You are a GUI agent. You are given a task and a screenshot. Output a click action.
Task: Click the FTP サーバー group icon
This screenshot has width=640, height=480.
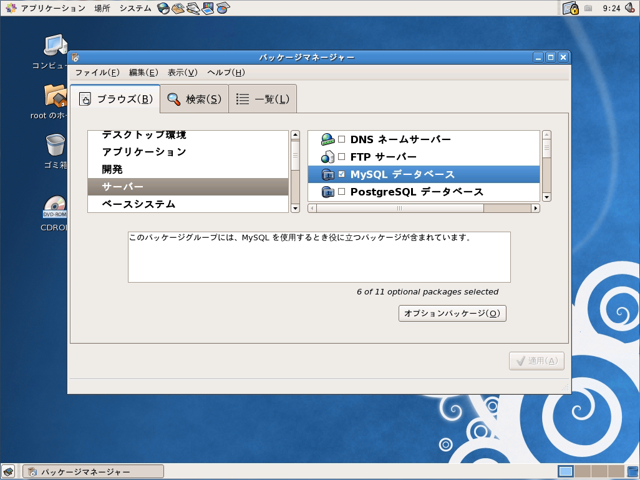pyautogui.click(x=327, y=157)
